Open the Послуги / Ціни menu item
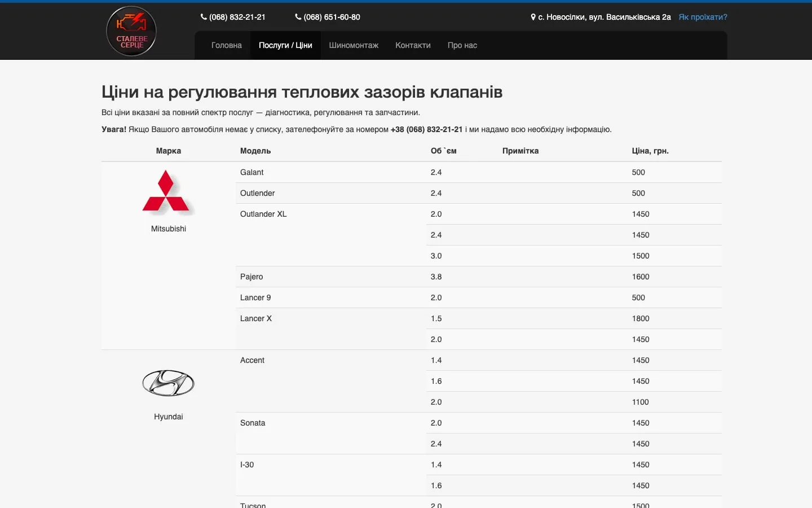Screen dimensions: 812x508 tap(285, 45)
